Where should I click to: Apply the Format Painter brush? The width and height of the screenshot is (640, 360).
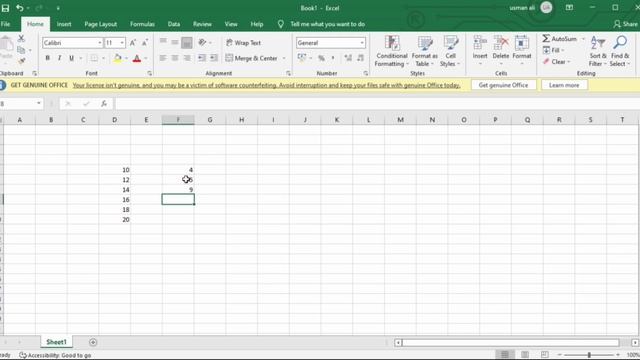click(x=21, y=61)
